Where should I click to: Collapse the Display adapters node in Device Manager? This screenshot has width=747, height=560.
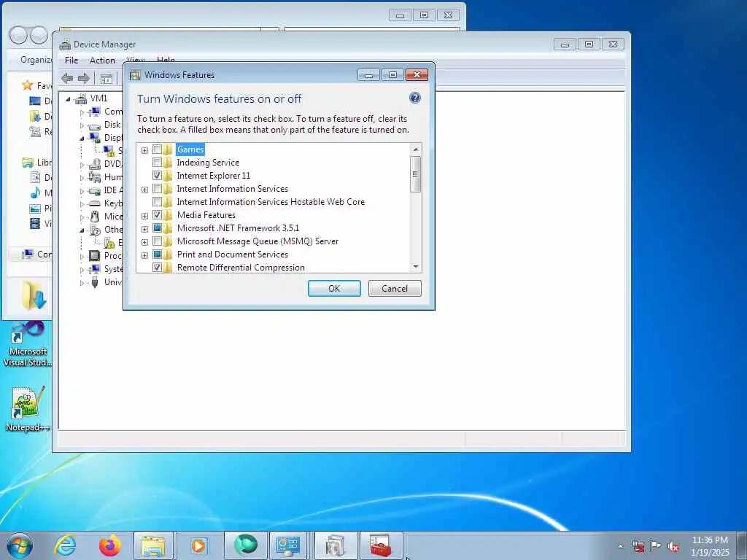pos(82,139)
